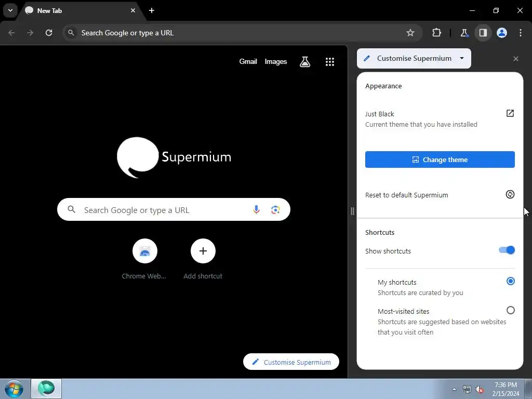This screenshot has height=399, width=532.
Task: Expand the Customise Supermium side panel dropdown
Action: pyautogui.click(x=414, y=58)
